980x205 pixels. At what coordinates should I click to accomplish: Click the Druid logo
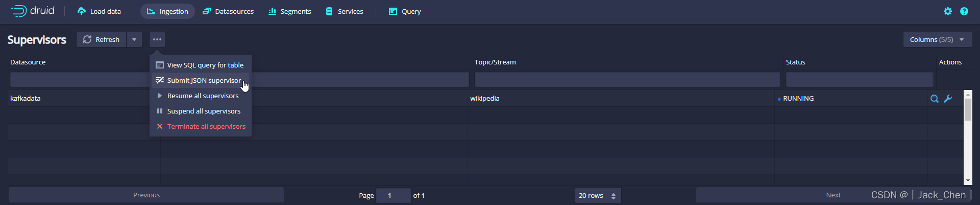[x=32, y=11]
